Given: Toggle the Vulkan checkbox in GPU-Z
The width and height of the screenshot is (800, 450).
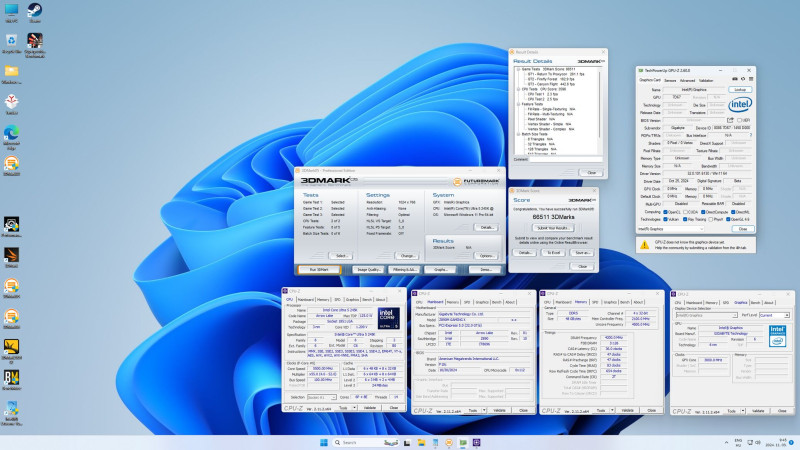Looking at the screenshot, I should pyautogui.click(x=665, y=219).
